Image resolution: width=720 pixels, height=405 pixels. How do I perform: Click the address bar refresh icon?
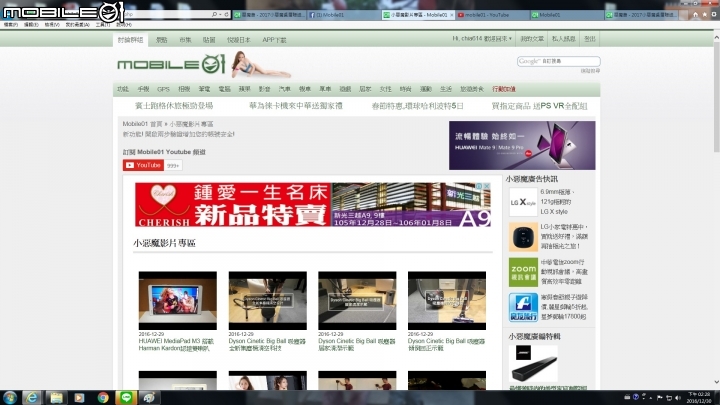(x=226, y=15)
